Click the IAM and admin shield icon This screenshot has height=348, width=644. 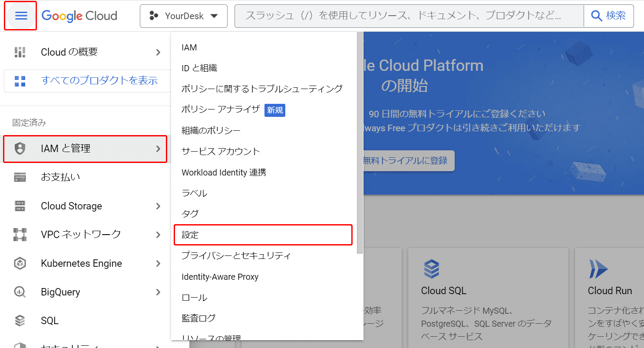click(x=20, y=149)
